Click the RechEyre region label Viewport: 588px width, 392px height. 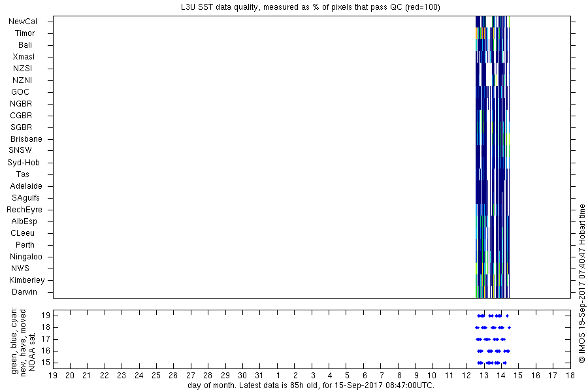(x=24, y=210)
